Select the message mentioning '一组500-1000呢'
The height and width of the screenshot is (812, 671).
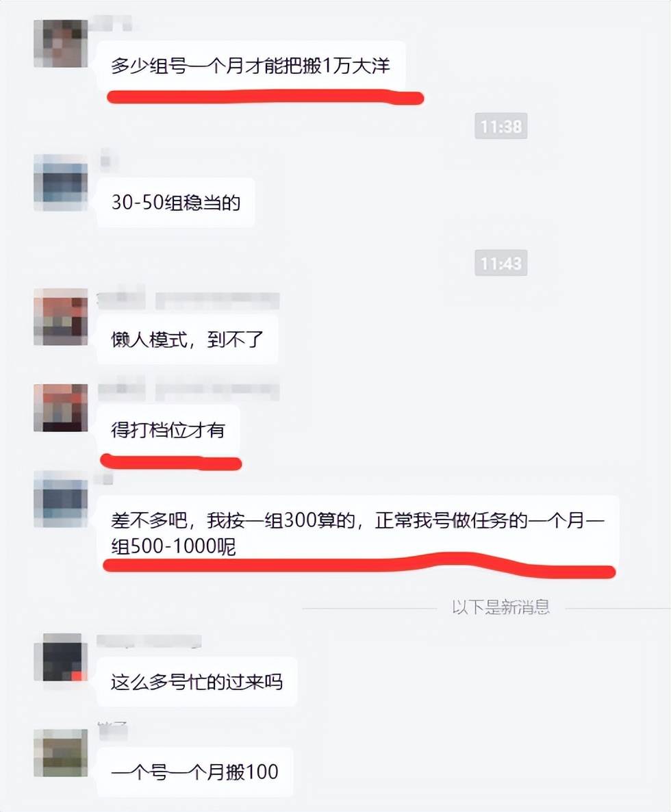click(x=358, y=533)
